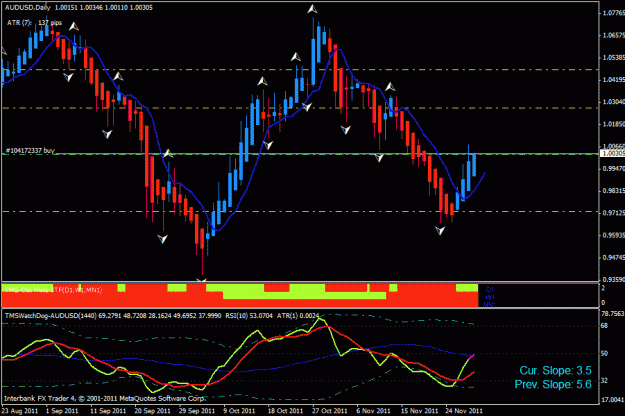
Task: Click the 0.94745 price axis label
Action: pos(613,257)
